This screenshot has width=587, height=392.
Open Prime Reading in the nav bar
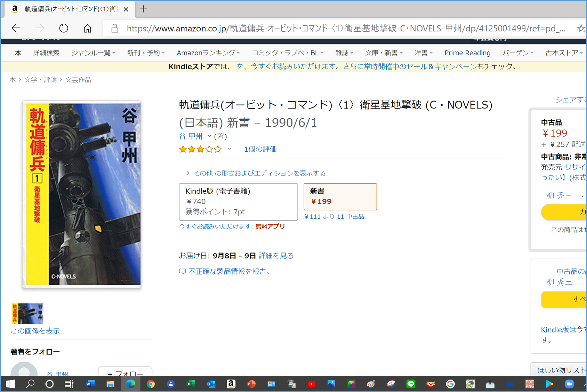point(467,53)
